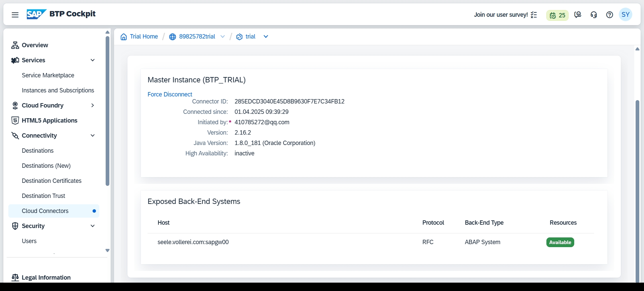Viewport: 644px width, 291px height.
Task: Open the support headset icon
Action: pyautogui.click(x=594, y=15)
